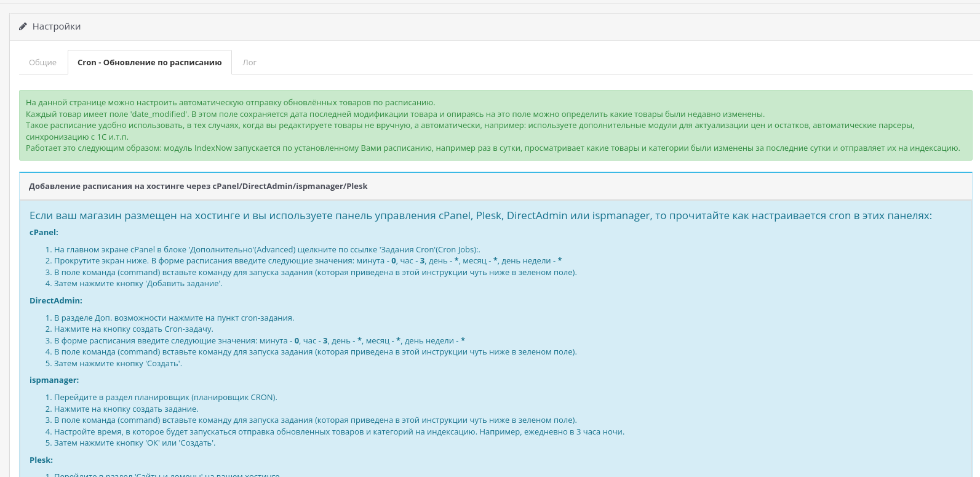
Task: Click cPanel step 'На главном экране cPanel'
Action: pyautogui.click(x=267, y=249)
